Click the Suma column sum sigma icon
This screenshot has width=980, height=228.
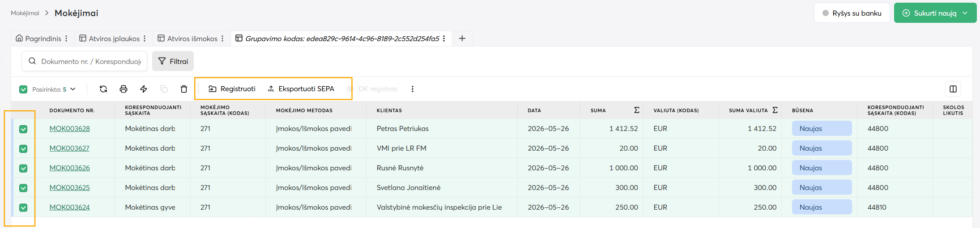pyautogui.click(x=637, y=110)
